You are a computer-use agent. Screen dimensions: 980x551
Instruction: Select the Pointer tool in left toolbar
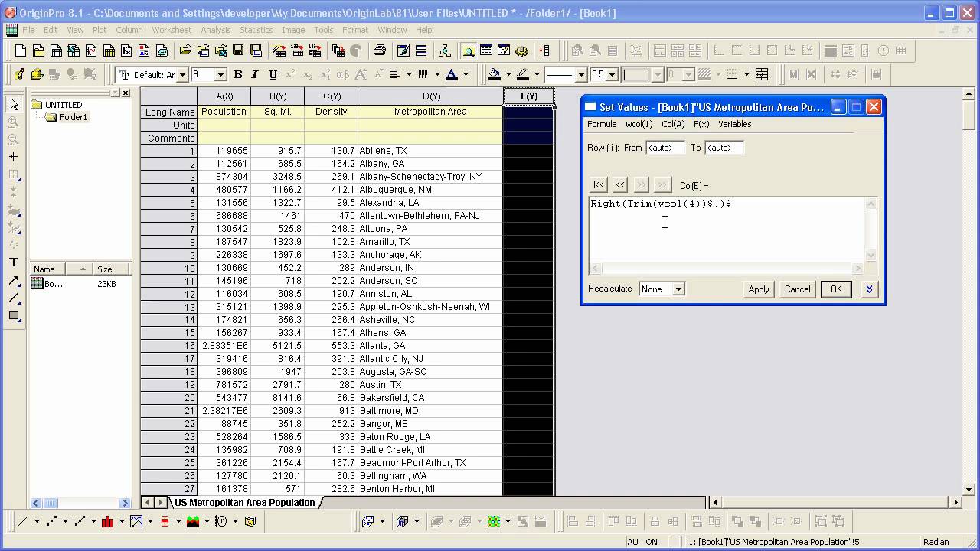[13, 105]
